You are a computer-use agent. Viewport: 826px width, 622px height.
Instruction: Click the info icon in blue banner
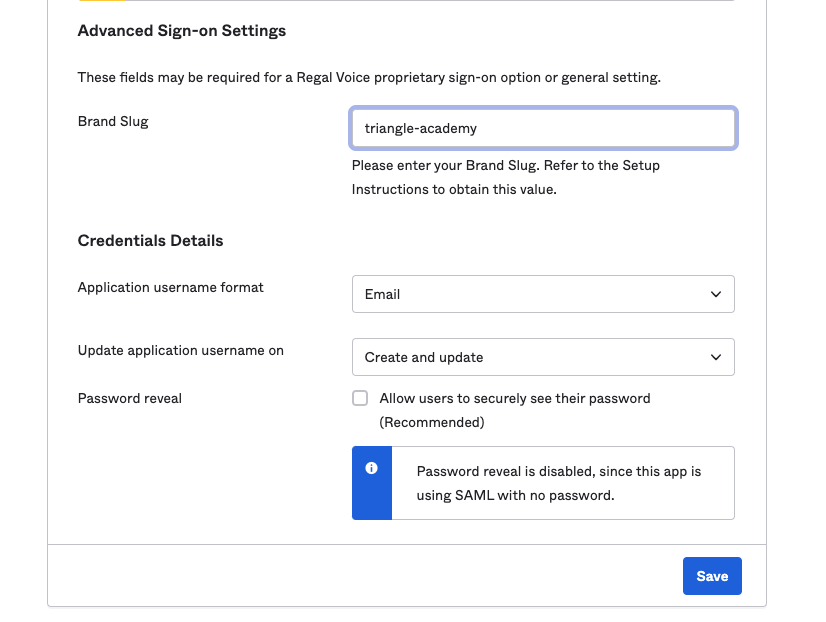coord(372,468)
